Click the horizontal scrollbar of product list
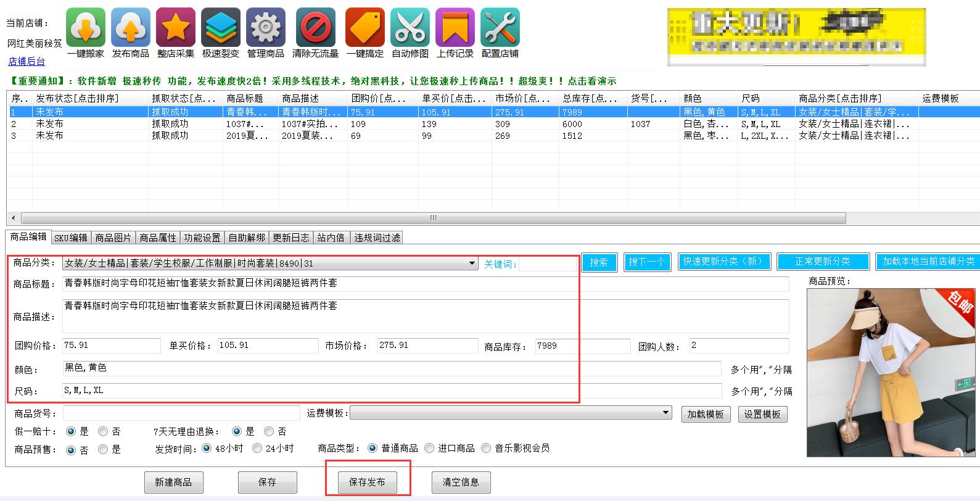 point(434,218)
